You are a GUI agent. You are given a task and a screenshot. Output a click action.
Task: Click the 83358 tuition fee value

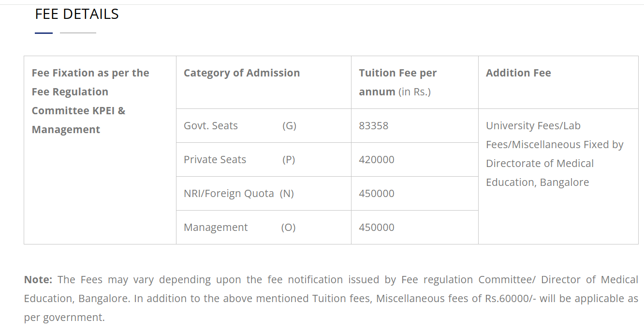click(373, 126)
